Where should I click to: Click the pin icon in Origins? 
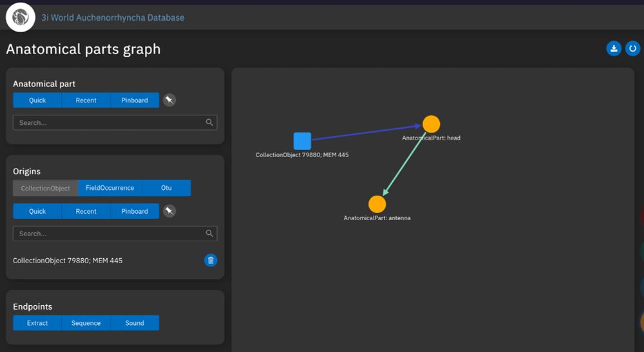(x=169, y=211)
